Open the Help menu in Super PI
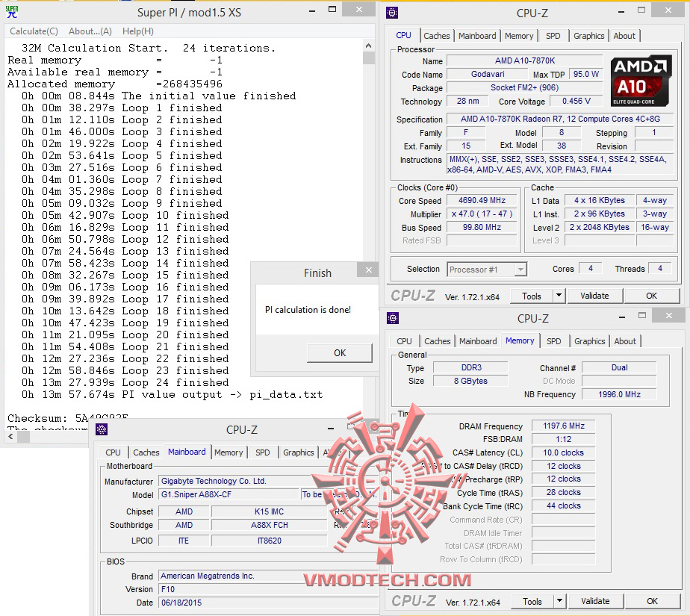690x616 pixels. (137, 31)
